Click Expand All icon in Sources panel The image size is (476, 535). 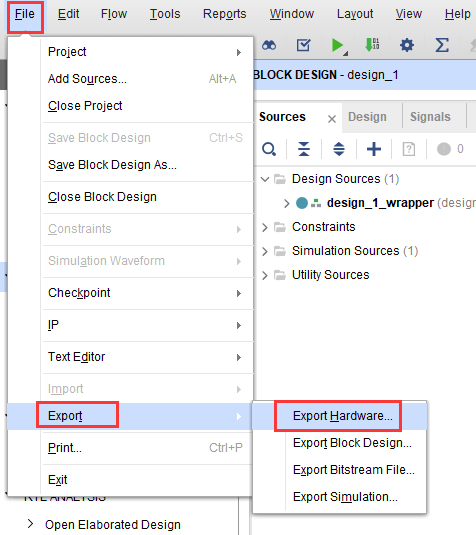339,149
